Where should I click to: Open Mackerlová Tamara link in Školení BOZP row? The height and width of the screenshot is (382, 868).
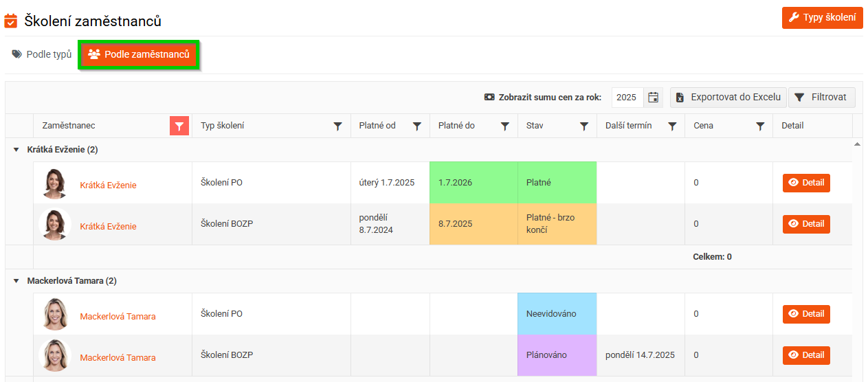[x=118, y=357]
